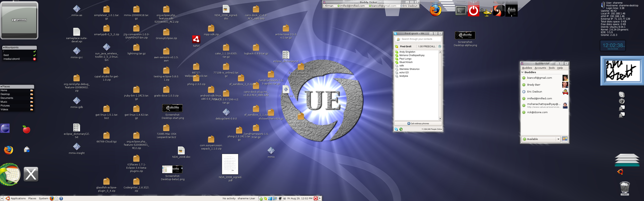Viewport: 644px width, 201px height.
Task: Open Buddies menu in Buddy List
Action: coord(527,68)
